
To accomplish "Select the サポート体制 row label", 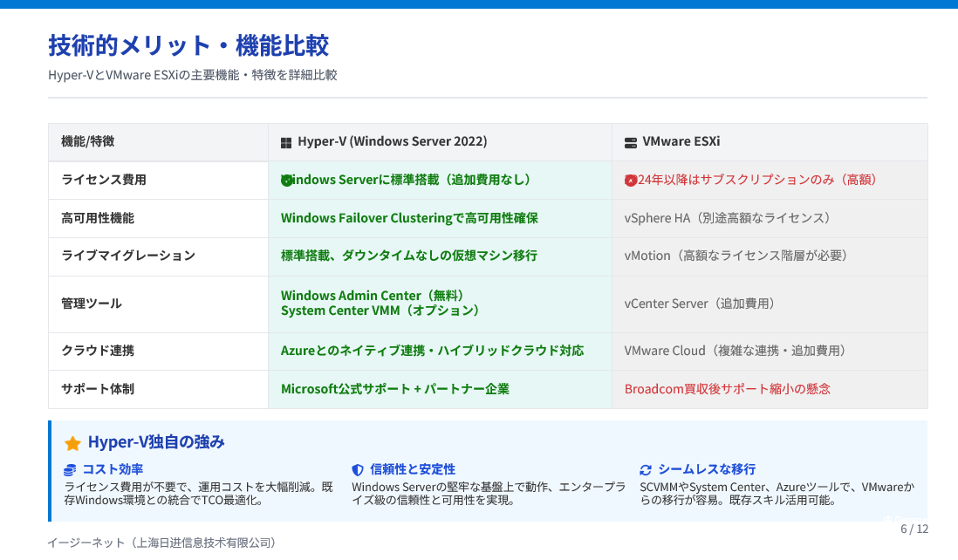I will (x=98, y=389).
